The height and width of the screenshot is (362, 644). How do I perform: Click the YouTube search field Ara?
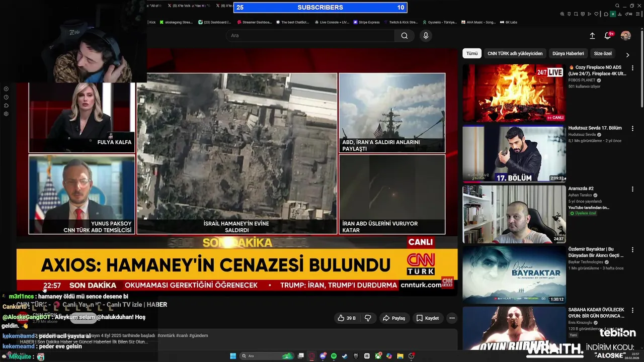point(310,36)
